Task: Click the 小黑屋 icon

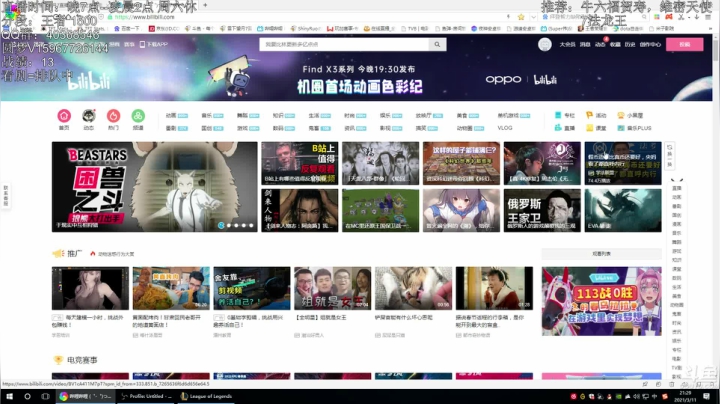Action: tap(620, 115)
